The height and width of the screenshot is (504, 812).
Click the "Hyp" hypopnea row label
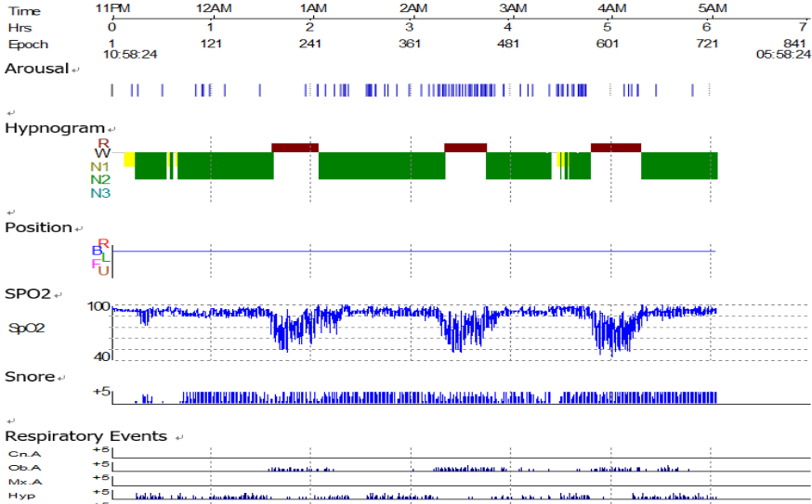21,496
